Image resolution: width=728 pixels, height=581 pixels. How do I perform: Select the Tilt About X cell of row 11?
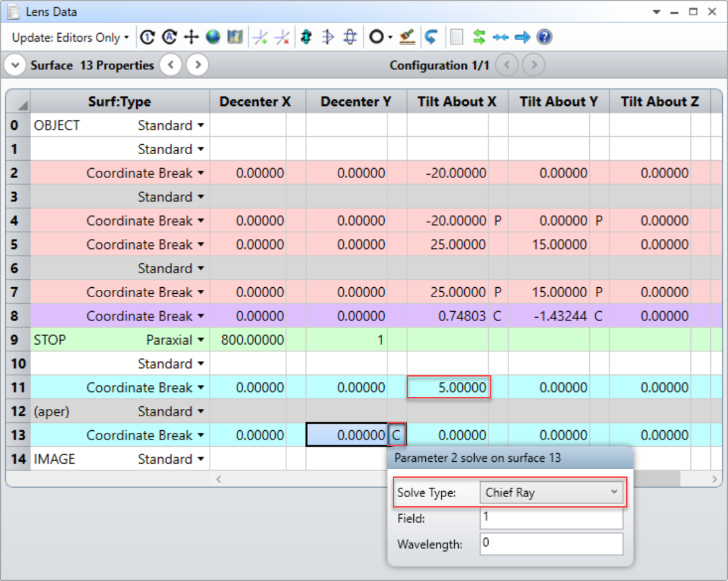[x=448, y=387]
